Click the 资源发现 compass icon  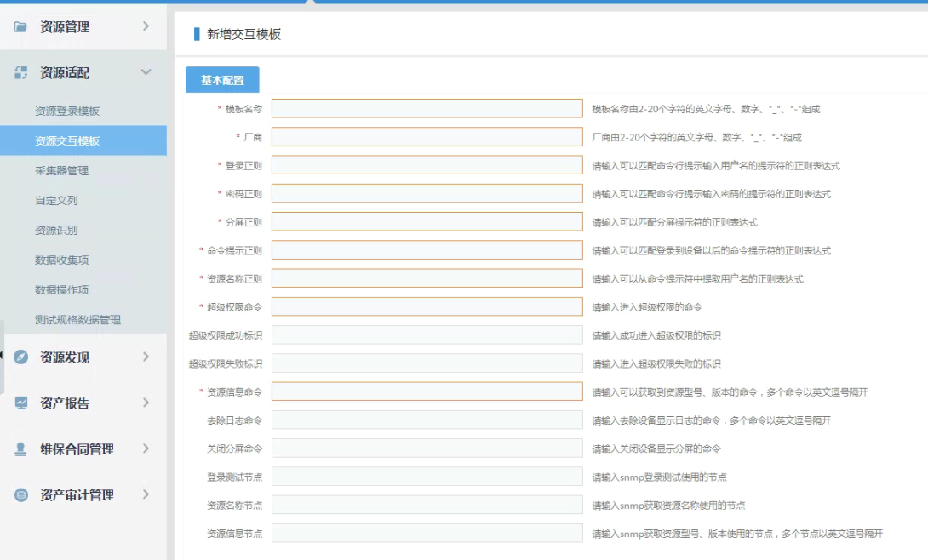point(20,357)
